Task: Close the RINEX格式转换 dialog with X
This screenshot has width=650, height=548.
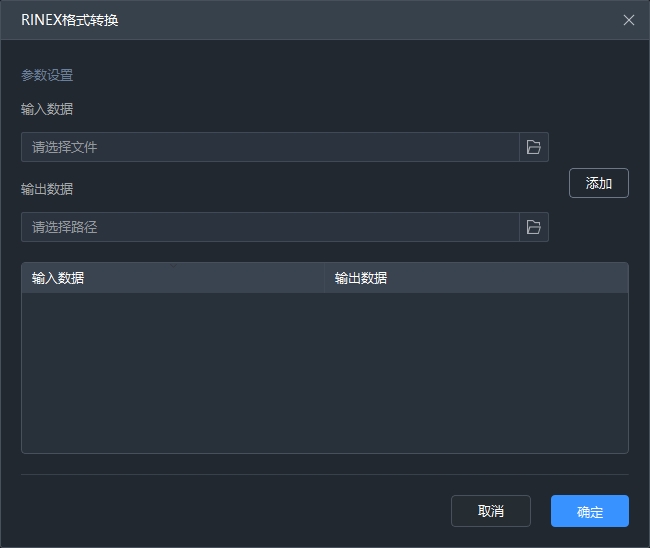Action: 629,20
